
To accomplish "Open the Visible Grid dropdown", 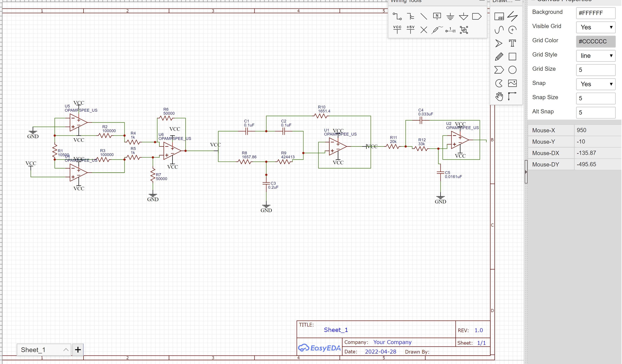I will pos(596,27).
